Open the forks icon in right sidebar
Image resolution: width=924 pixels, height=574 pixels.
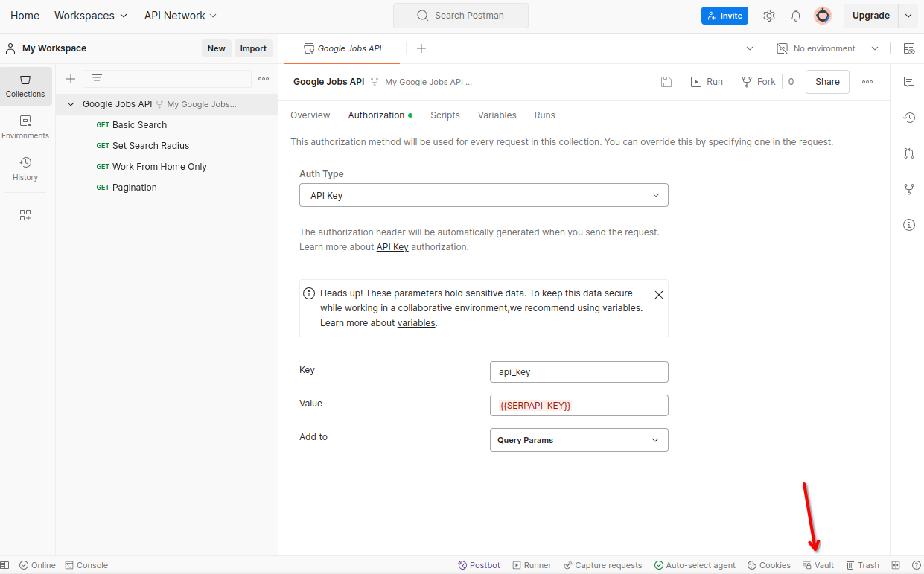click(909, 189)
